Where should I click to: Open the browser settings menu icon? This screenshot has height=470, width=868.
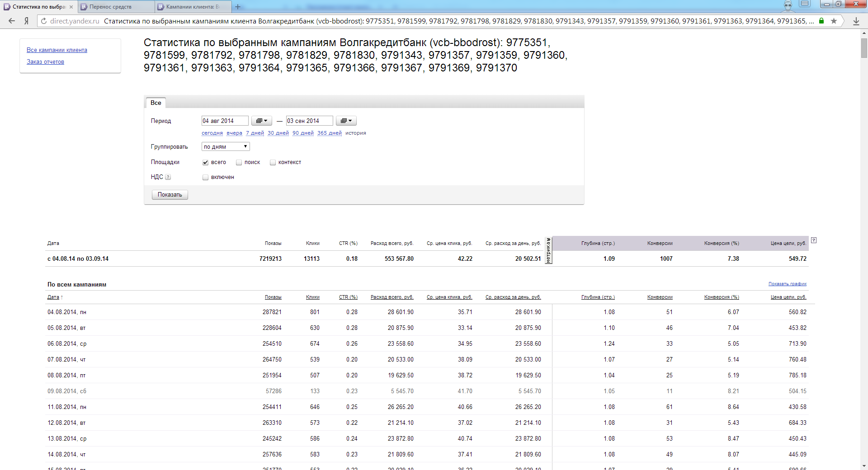[x=805, y=4]
